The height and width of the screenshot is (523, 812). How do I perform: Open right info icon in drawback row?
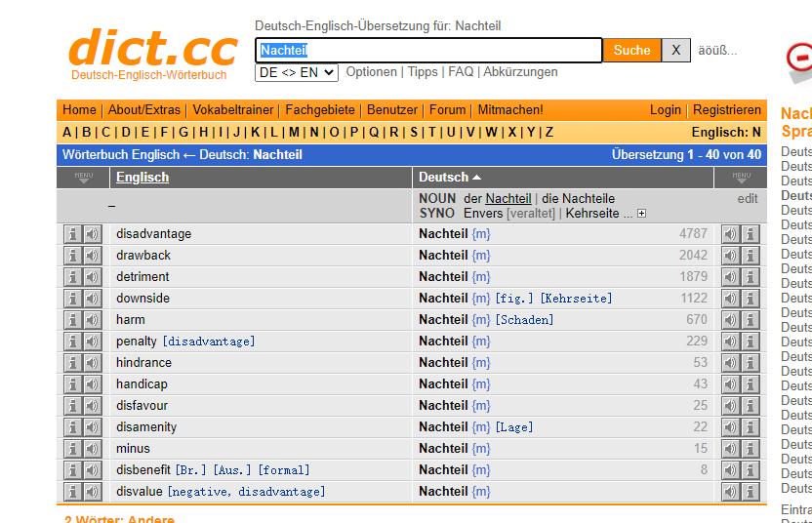(751, 256)
